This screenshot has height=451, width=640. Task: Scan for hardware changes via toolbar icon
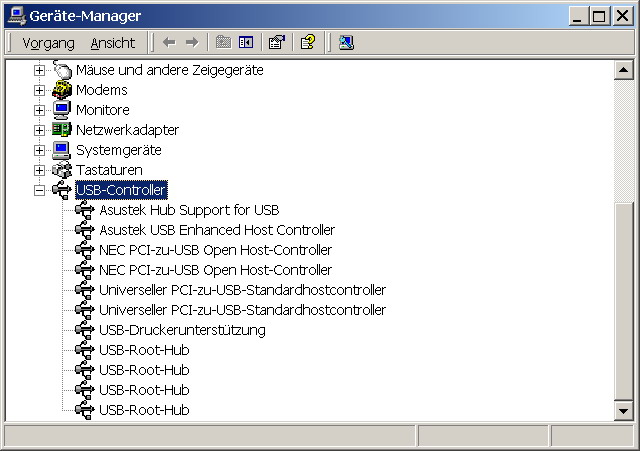pyautogui.click(x=346, y=42)
